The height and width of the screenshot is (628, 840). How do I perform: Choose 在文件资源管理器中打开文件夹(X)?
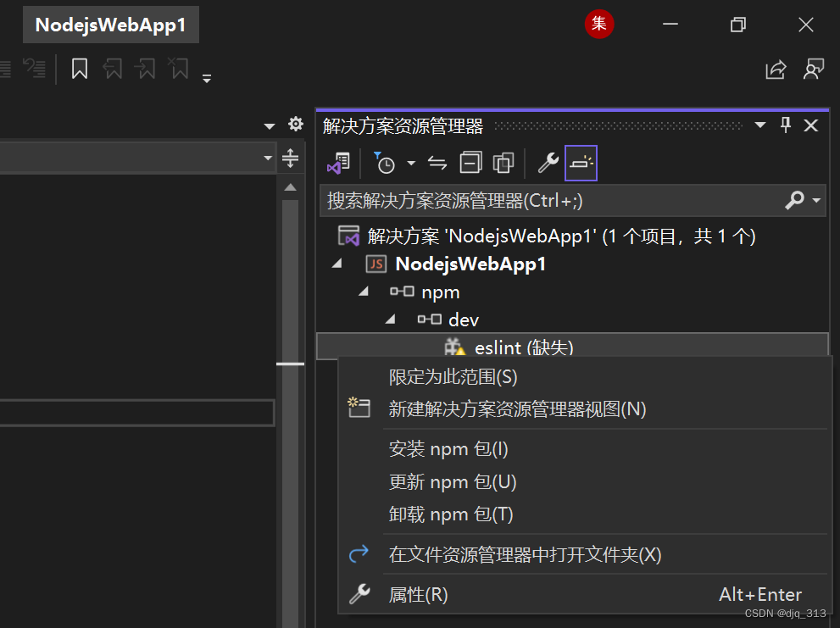[x=585, y=554]
